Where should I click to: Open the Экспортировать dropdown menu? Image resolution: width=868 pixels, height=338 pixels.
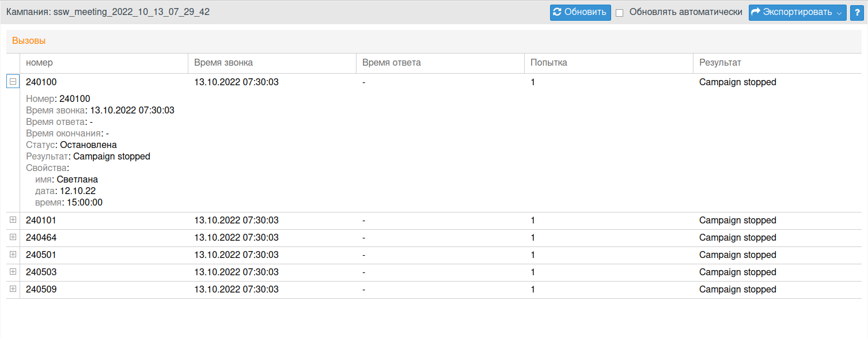point(797,12)
